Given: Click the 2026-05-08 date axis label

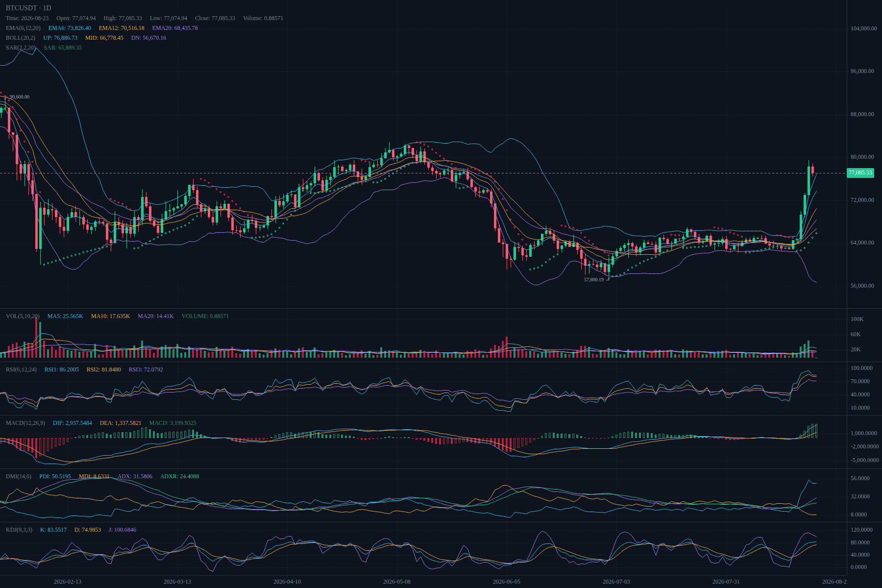Looking at the screenshot, I should pyautogui.click(x=397, y=582).
